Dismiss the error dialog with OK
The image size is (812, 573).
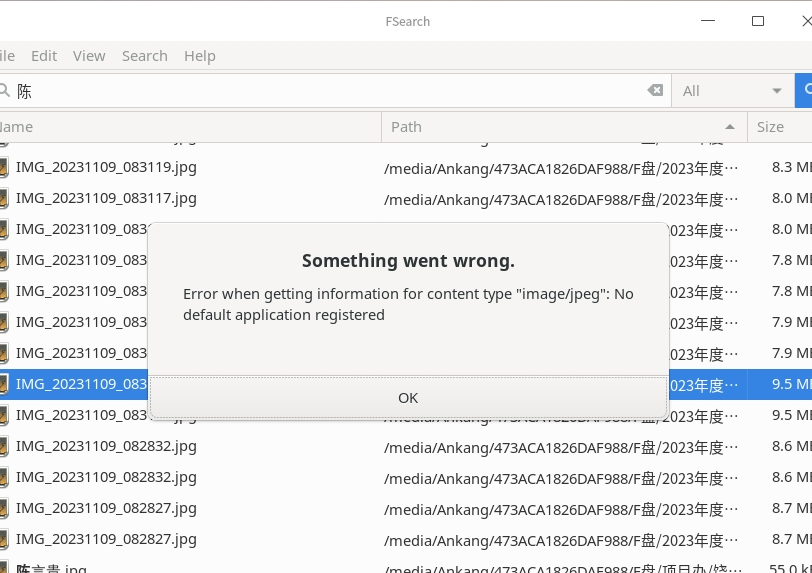(x=408, y=398)
